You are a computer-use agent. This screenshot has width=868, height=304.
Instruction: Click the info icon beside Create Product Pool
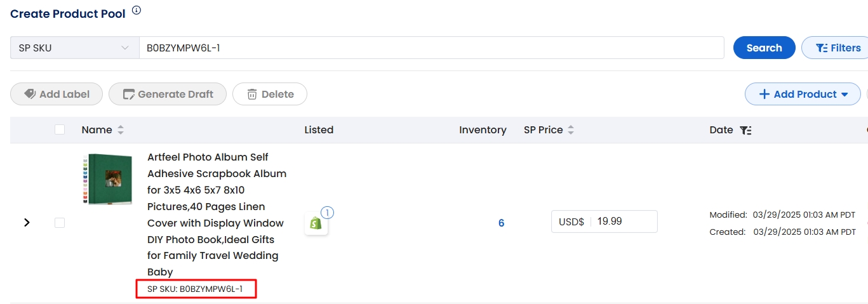point(137,10)
